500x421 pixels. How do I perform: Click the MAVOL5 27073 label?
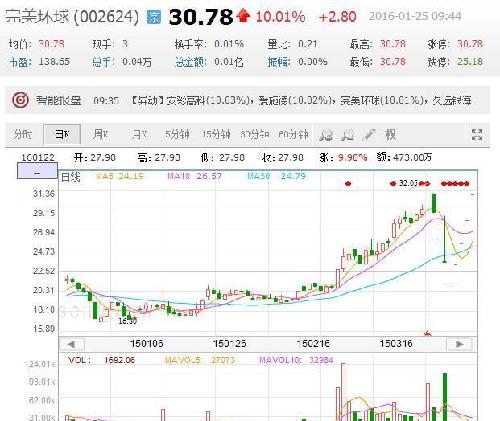(x=199, y=360)
